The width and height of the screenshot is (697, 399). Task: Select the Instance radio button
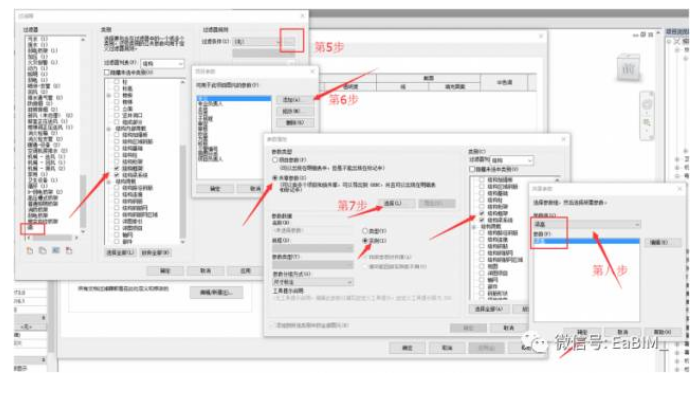tap(365, 240)
